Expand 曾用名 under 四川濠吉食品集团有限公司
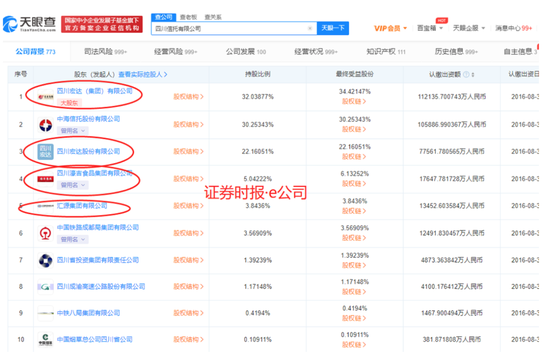Image resolution: width=550 pixels, height=360 pixels. 73,185
